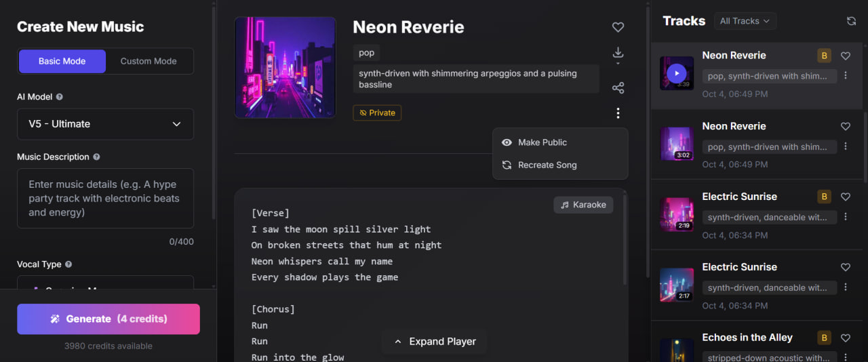Toggle the Private visibility badge

pos(377,113)
